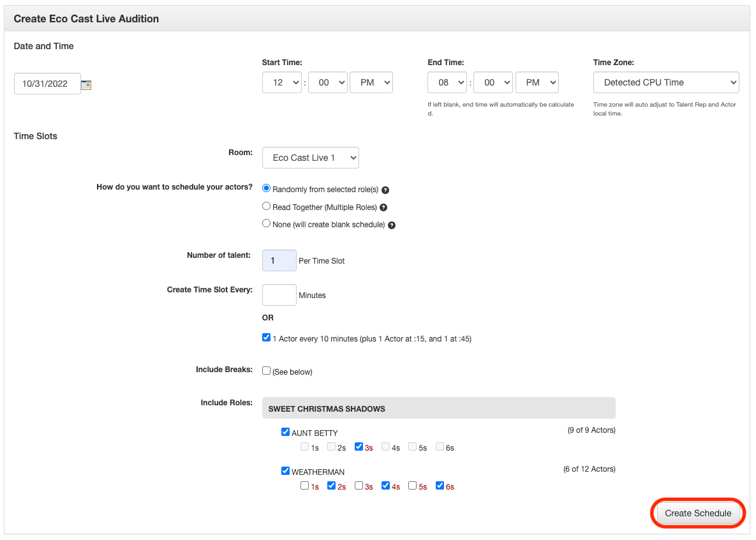Uncheck AUNT BETTY 3s checkbox
Image resolution: width=756 pixels, height=540 pixels.
(x=359, y=447)
